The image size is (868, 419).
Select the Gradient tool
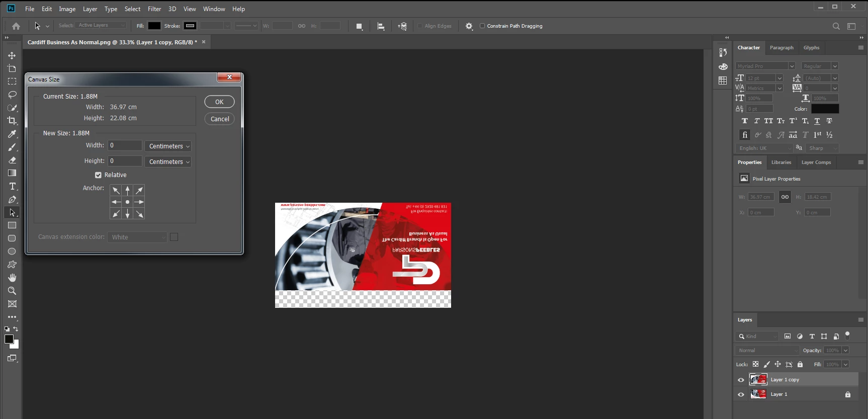pos(12,173)
